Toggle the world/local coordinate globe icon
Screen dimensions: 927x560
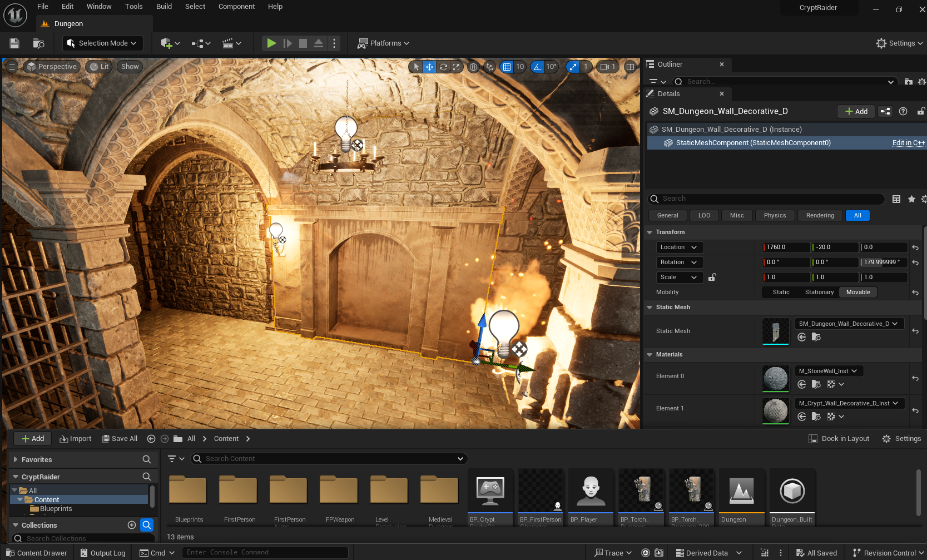click(473, 67)
